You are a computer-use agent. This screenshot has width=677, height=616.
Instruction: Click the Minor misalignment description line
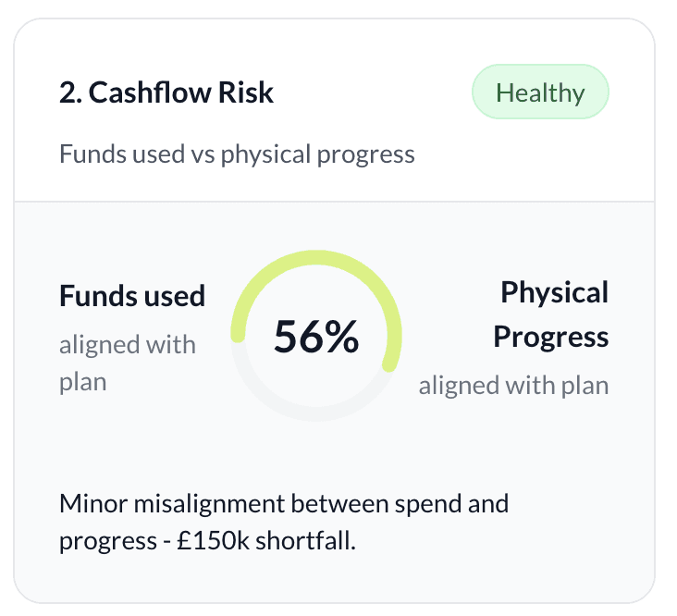coord(284,503)
